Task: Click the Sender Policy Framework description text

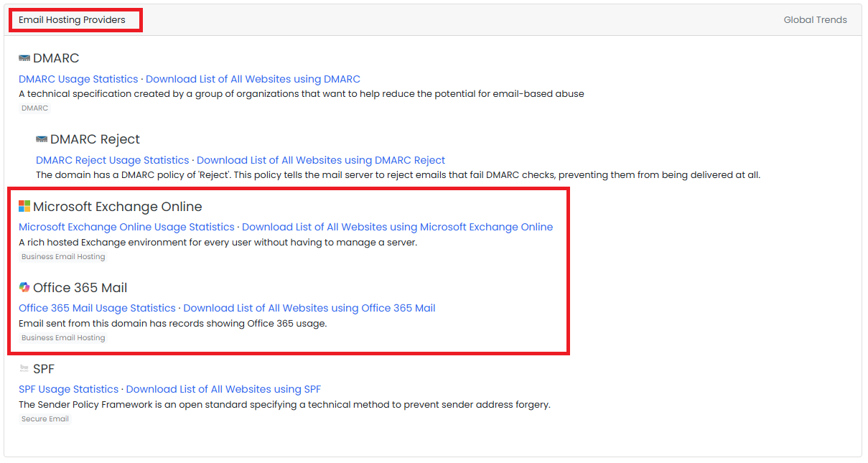Action: coord(284,404)
